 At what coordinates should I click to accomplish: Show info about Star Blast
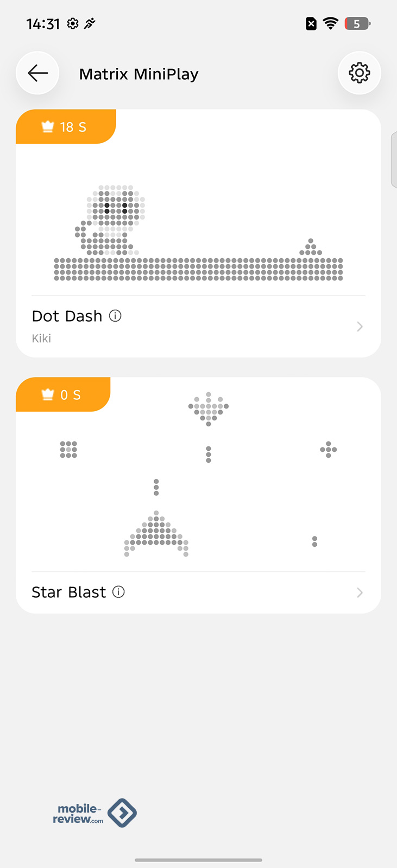[x=118, y=592]
